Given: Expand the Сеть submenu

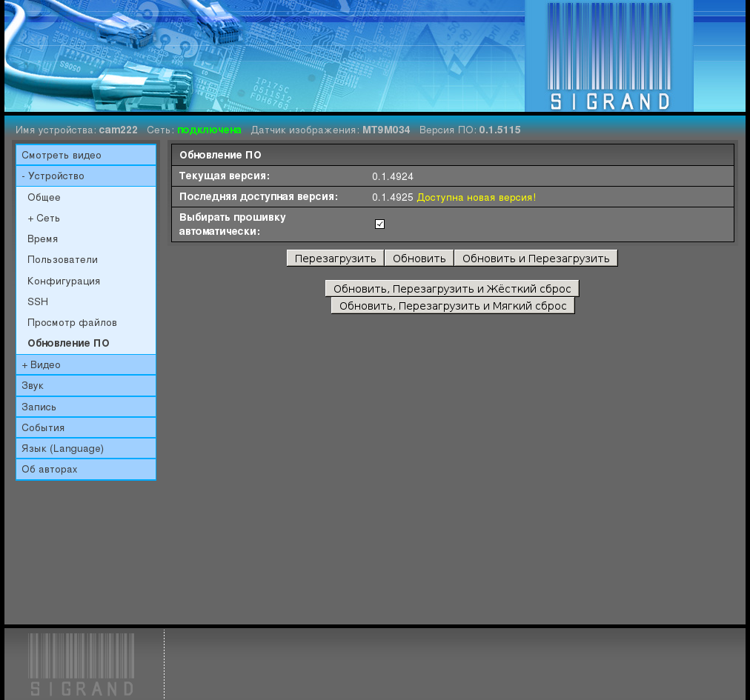Looking at the screenshot, I should (44, 218).
